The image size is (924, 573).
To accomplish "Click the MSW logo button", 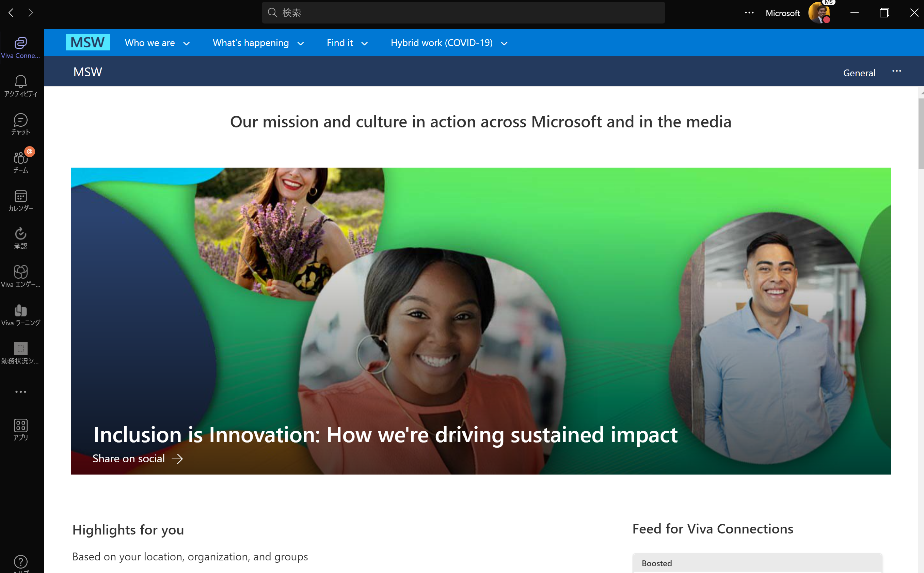I will tap(87, 42).
